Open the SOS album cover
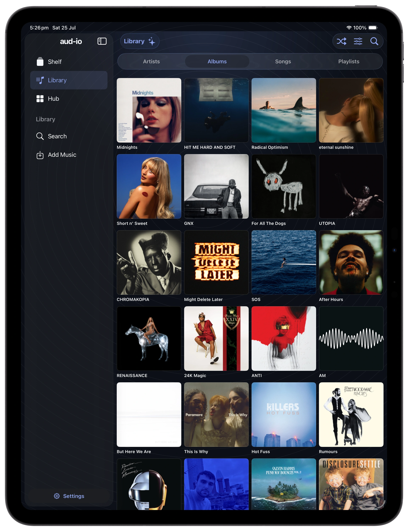 click(284, 262)
